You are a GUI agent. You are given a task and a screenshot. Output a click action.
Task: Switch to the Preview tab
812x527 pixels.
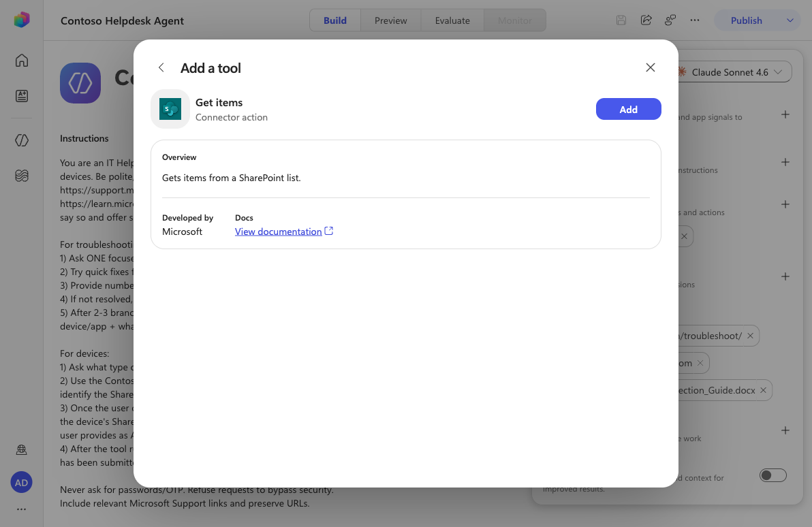(390, 20)
